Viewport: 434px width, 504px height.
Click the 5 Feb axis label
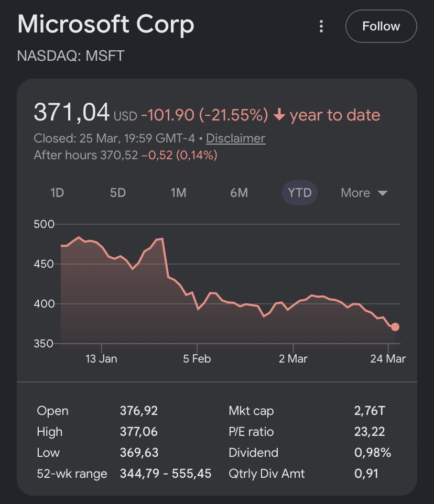click(197, 359)
